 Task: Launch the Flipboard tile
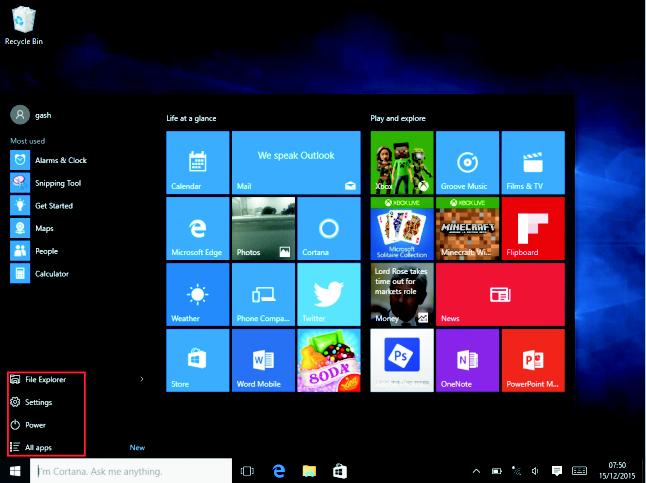tap(533, 228)
